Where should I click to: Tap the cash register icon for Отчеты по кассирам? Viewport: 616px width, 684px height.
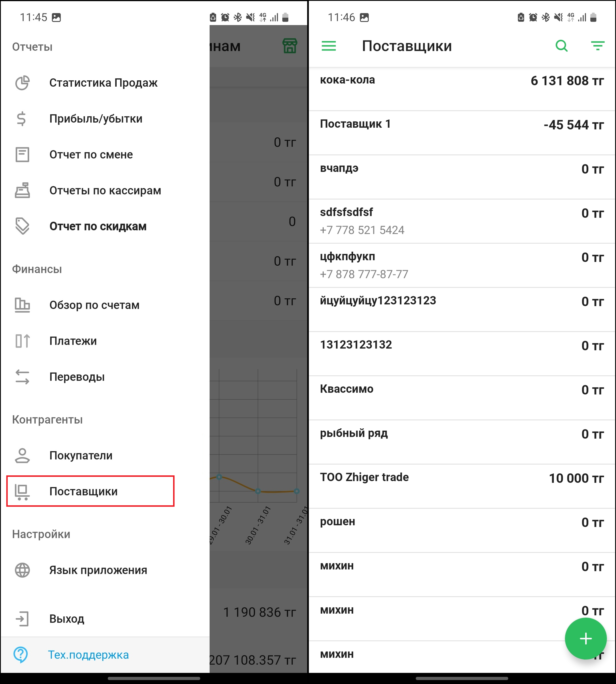(22, 190)
